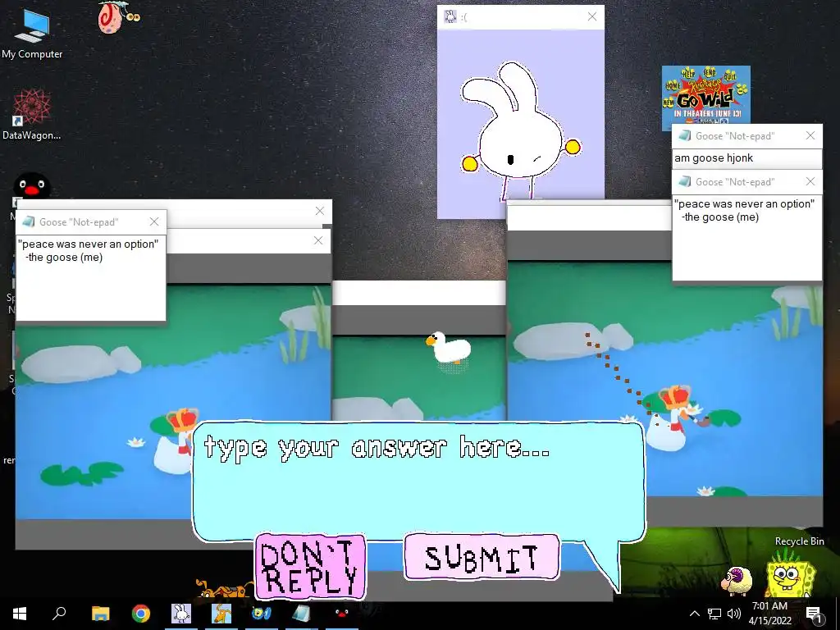Click the Scooby-Doo peeking above taskbar
Image resolution: width=840 pixels, height=630 pixels.
[222, 588]
